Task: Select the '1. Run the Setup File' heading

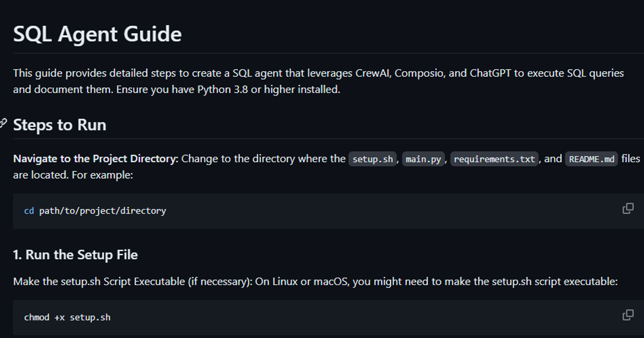Action: [76, 255]
